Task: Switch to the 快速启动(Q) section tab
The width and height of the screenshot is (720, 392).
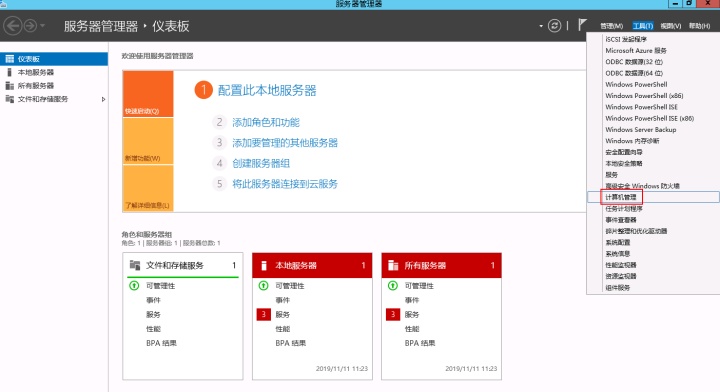Action: [148, 94]
